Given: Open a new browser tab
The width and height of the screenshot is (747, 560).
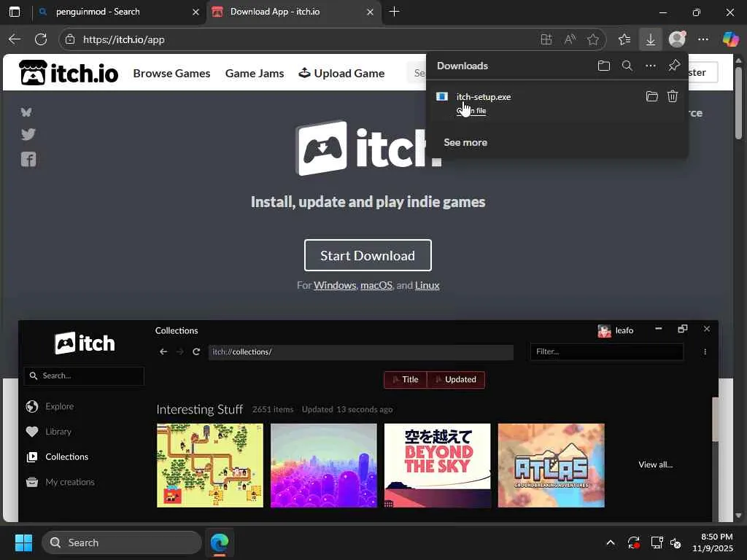Looking at the screenshot, I should coord(394,12).
